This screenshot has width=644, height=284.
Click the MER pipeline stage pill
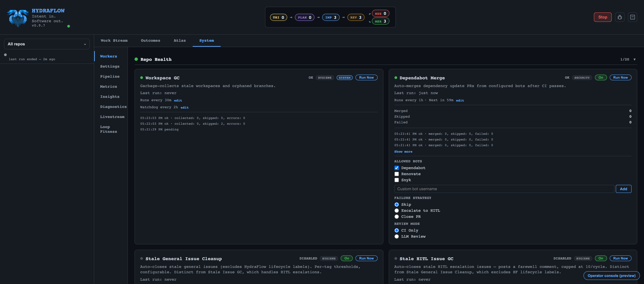point(381,21)
